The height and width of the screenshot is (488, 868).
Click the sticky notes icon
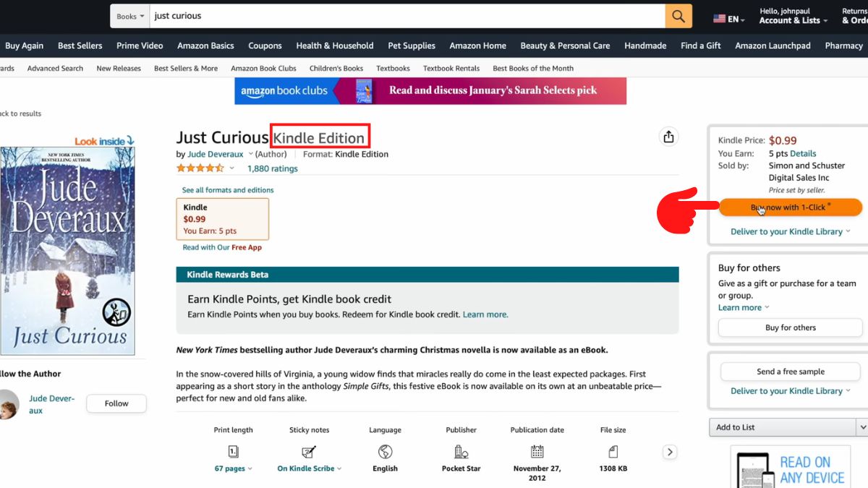tap(309, 452)
